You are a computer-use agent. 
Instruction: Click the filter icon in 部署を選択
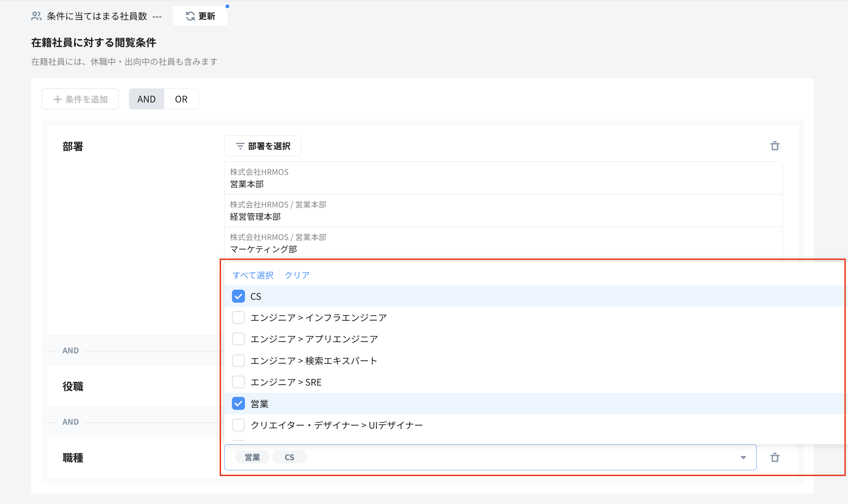coord(240,146)
